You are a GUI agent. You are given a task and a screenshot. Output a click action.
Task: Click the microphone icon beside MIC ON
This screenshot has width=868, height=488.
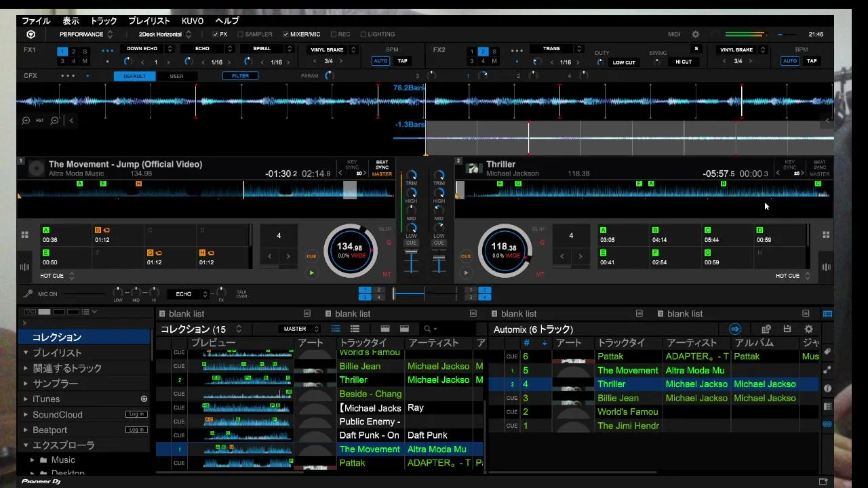[x=28, y=294]
